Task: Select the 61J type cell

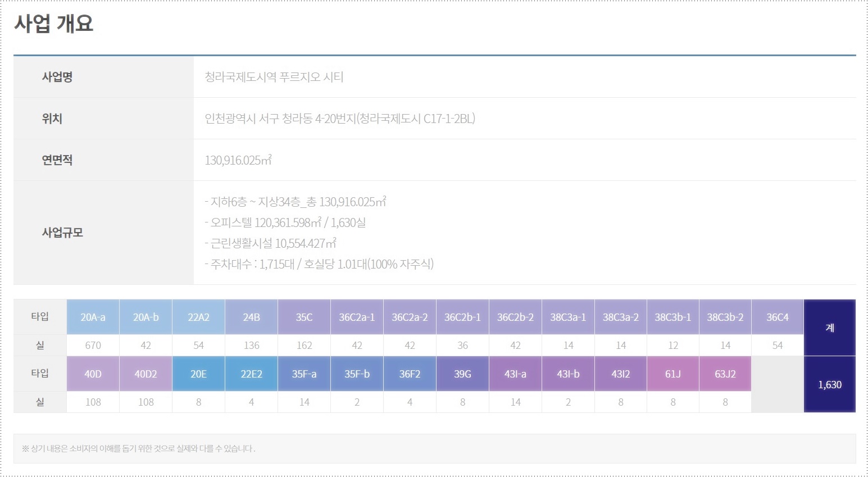Action: click(x=673, y=374)
